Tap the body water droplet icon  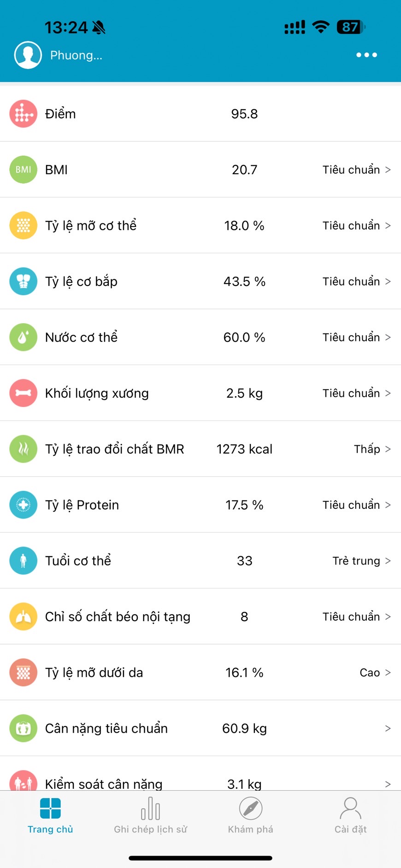24,337
